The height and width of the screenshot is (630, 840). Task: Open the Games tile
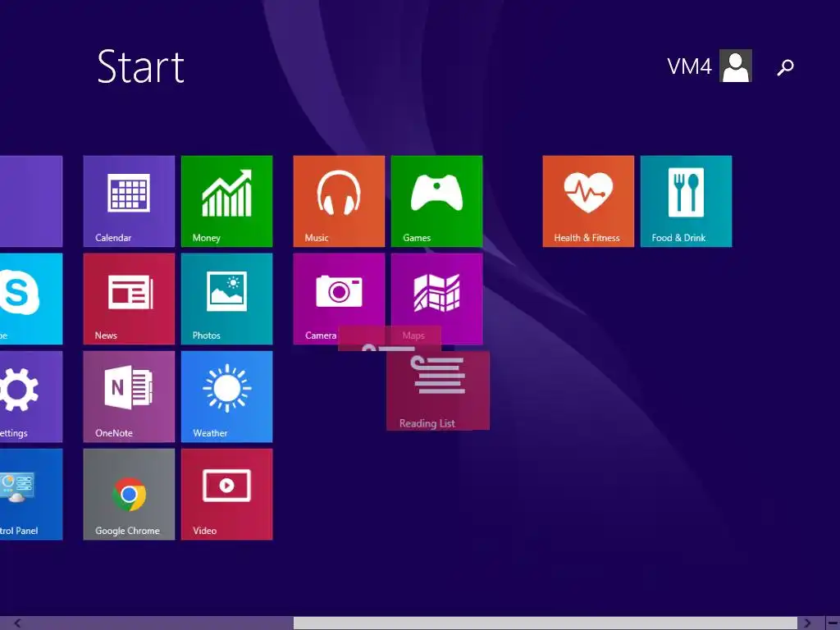pyautogui.click(x=436, y=202)
